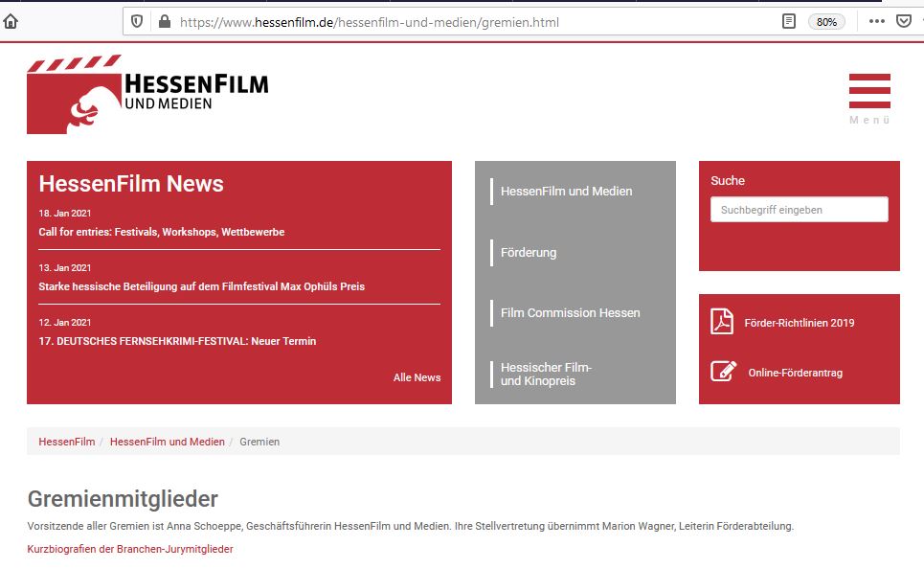The height and width of the screenshot is (569, 924).
Task: Click the HessenFilm breadcrumb link
Action: pos(66,442)
